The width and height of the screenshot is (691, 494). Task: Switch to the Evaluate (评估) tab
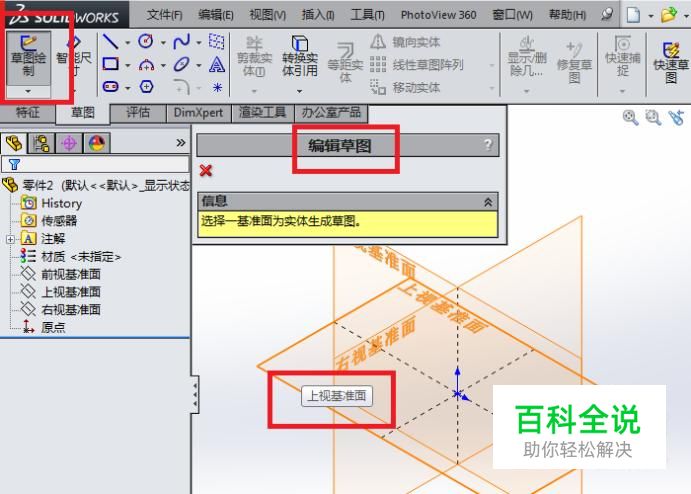[138, 113]
